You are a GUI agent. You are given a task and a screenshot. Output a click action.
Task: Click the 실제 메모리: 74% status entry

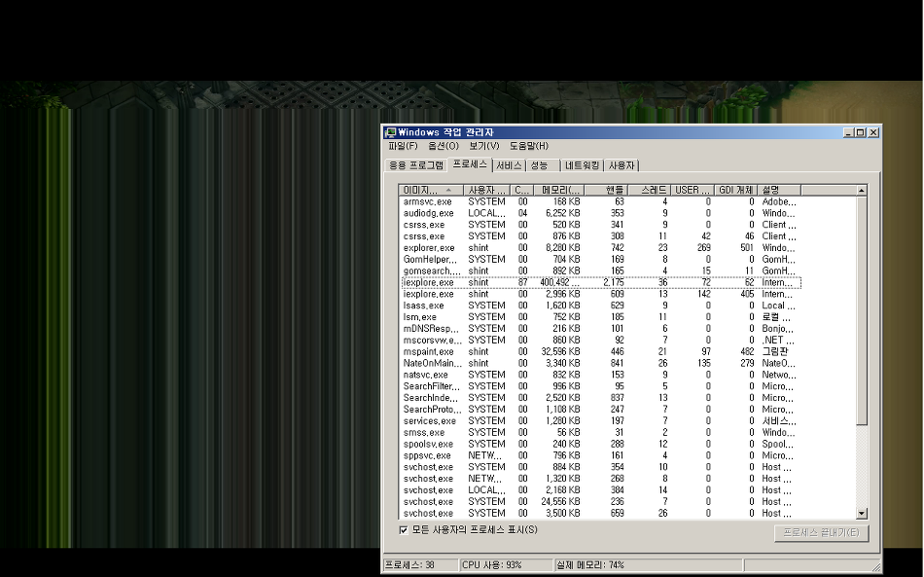point(648,565)
